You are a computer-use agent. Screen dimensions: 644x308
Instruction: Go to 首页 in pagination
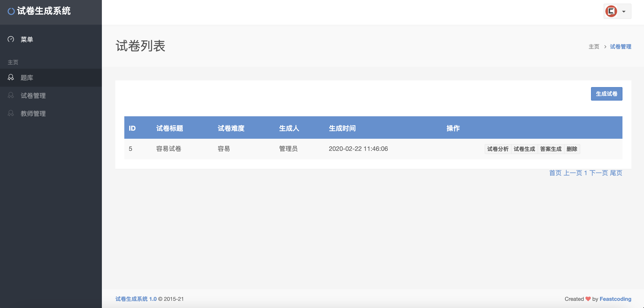[555, 173]
